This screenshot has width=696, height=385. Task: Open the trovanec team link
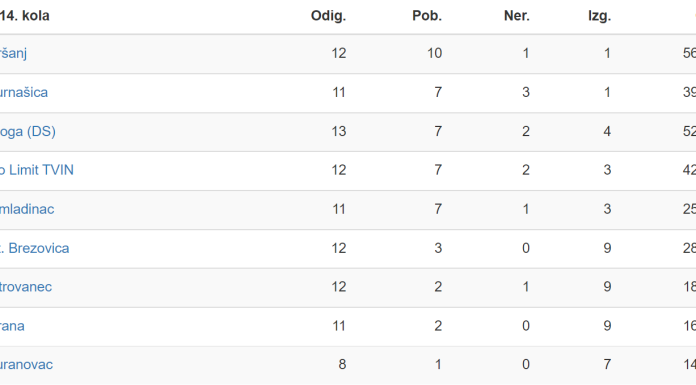click(26, 287)
